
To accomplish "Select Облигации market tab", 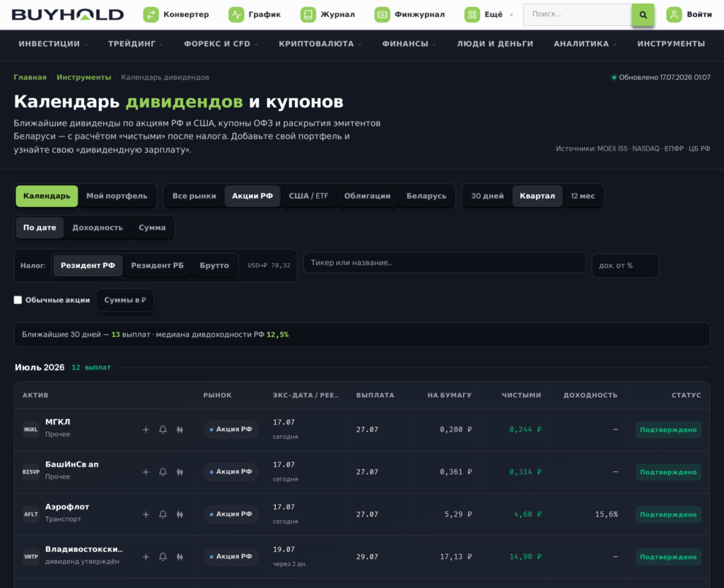I will pos(367,196).
